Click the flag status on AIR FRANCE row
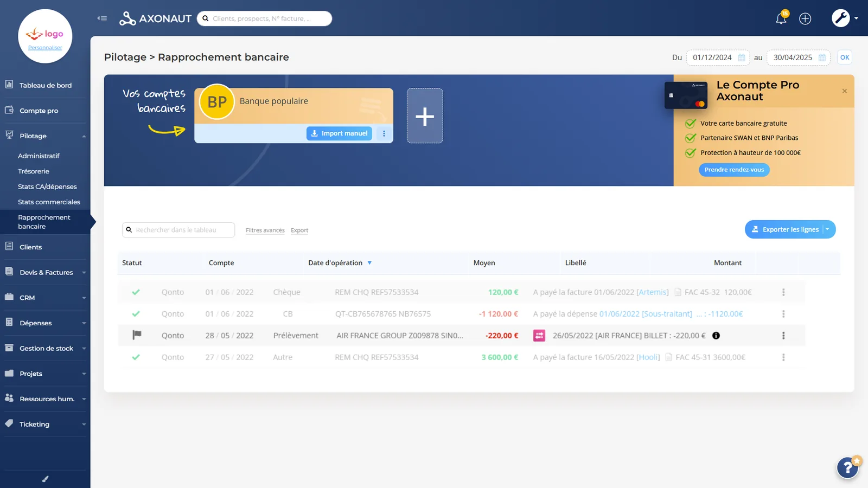The width and height of the screenshot is (868, 488). point(137,335)
